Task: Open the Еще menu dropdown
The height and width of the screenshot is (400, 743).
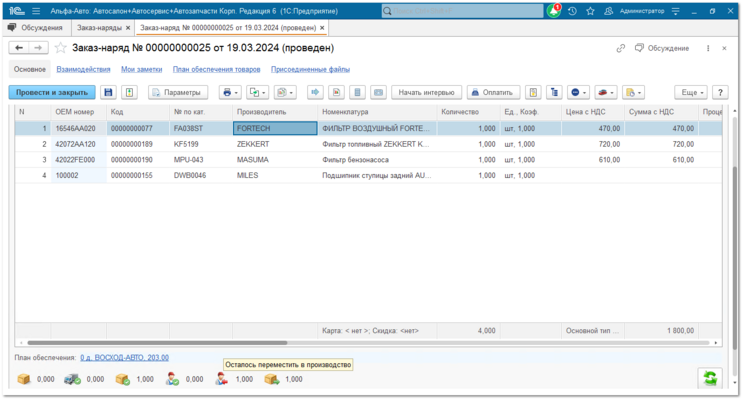Action: click(691, 92)
